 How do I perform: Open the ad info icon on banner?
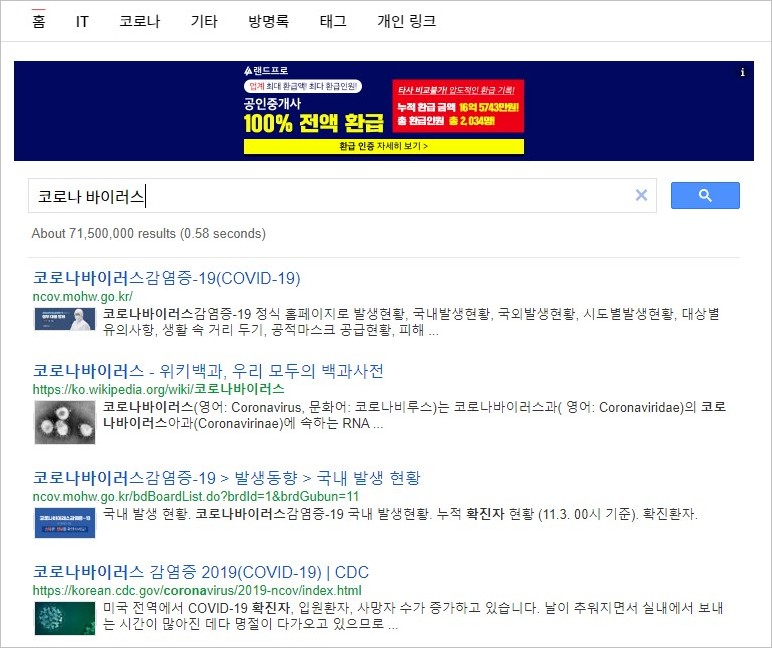(x=742, y=72)
